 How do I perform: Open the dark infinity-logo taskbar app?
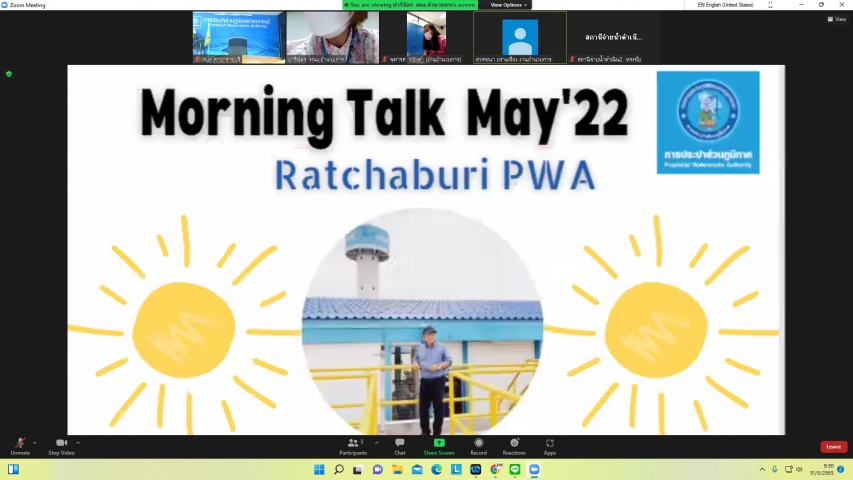(x=475, y=469)
